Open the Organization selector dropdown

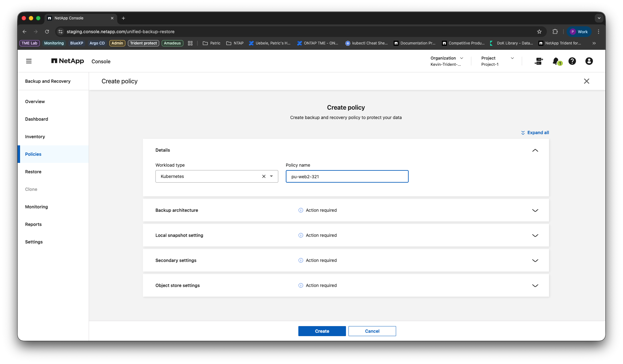click(447, 61)
